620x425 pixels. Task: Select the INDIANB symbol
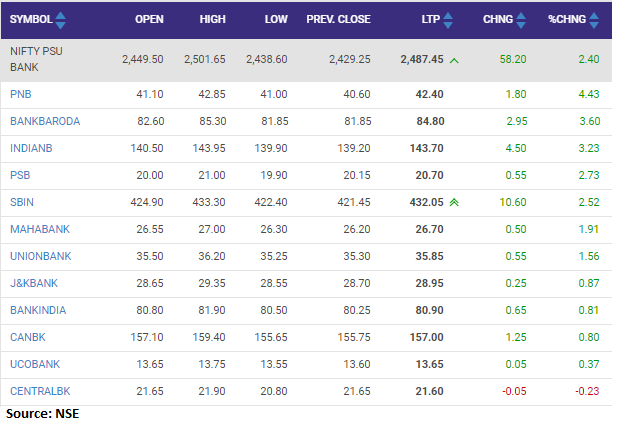(31, 148)
